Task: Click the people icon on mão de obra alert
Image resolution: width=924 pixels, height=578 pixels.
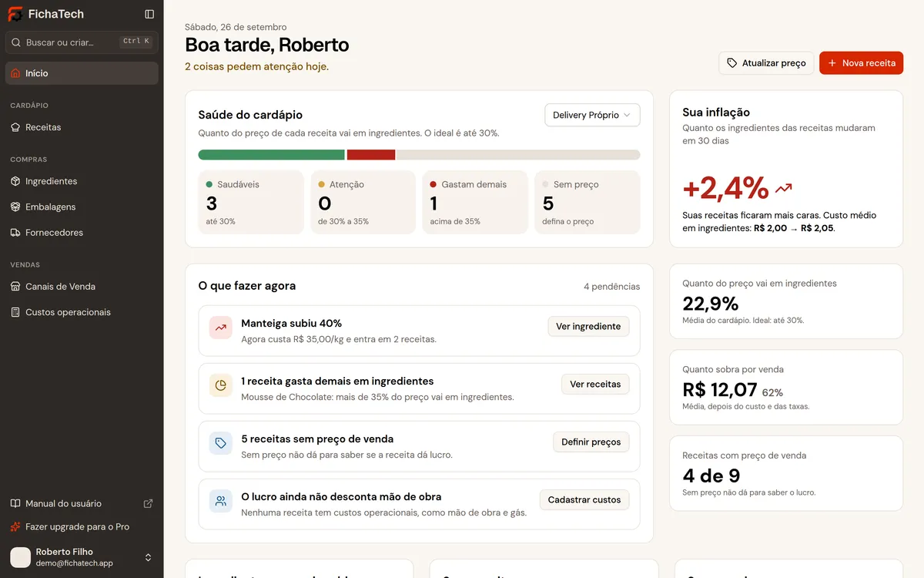Action: click(x=221, y=501)
